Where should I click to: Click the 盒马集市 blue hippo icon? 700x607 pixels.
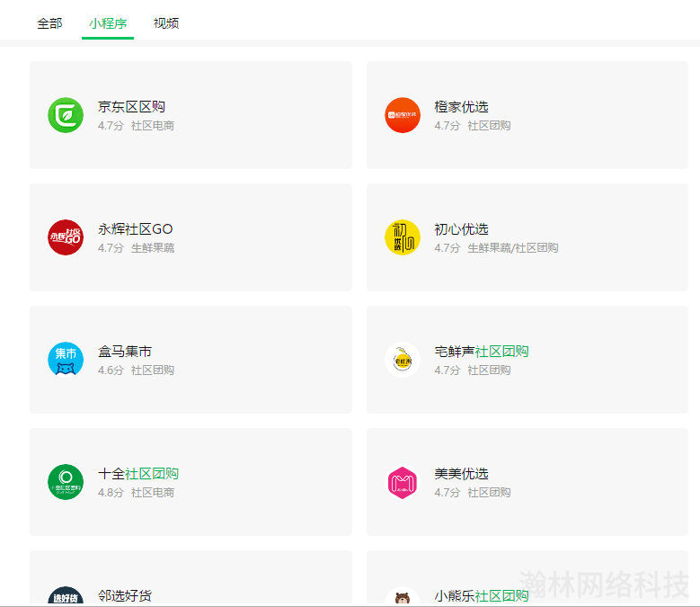[x=66, y=360]
